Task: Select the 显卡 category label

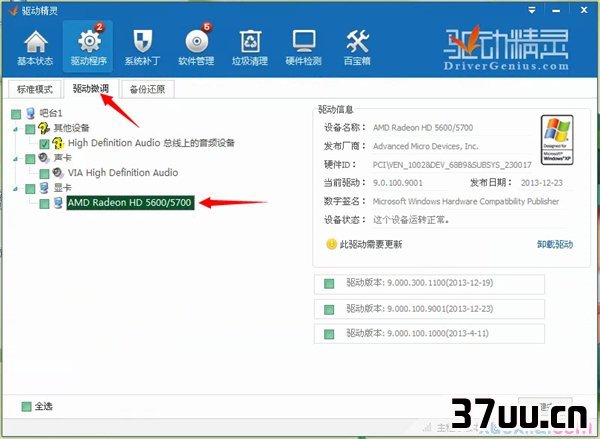Action: 63,188
